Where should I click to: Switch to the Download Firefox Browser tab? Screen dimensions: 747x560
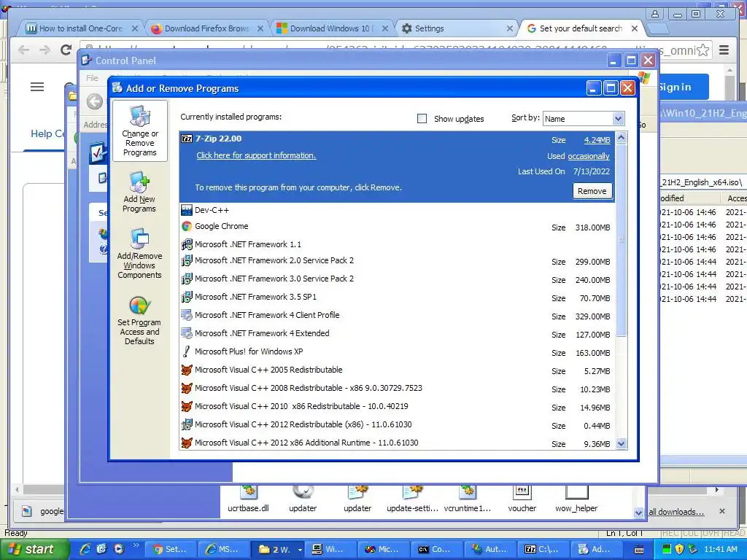[208, 28]
